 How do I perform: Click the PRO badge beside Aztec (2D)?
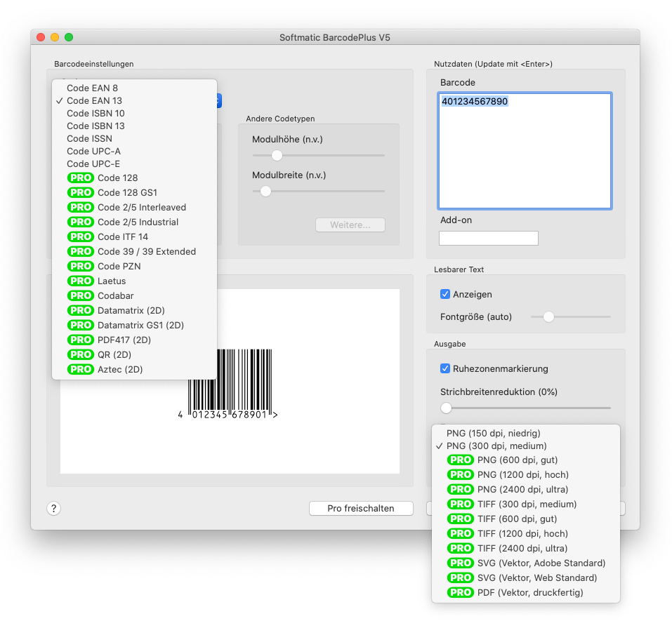click(x=81, y=369)
